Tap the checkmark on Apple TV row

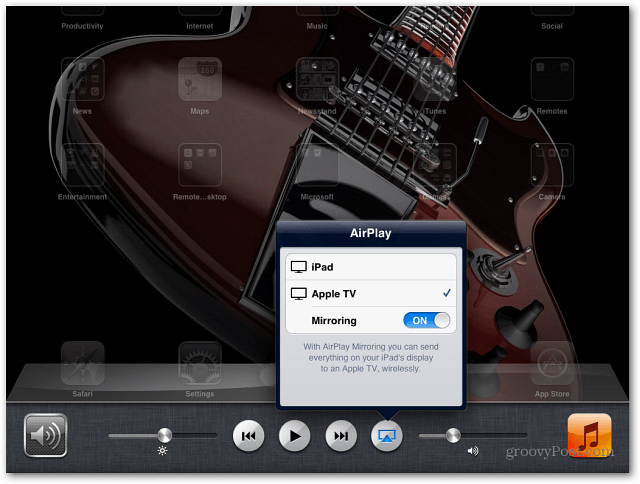[x=447, y=293]
